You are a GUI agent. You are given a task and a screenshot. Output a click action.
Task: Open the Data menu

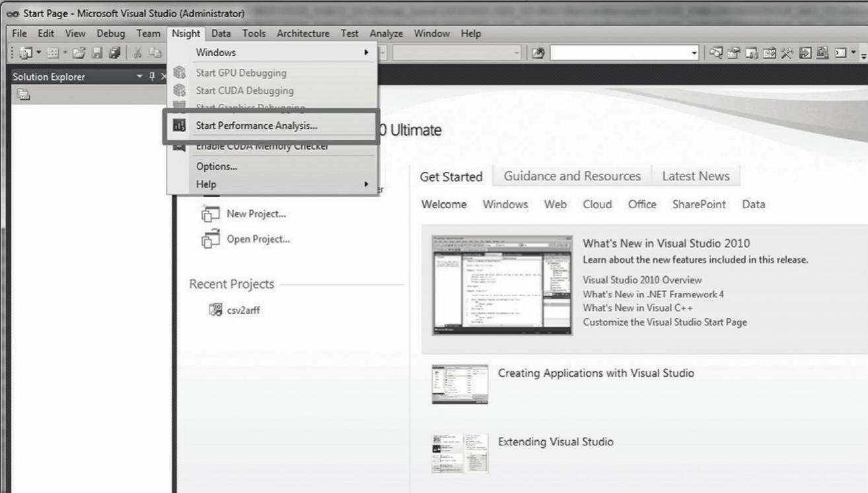click(x=221, y=34)
